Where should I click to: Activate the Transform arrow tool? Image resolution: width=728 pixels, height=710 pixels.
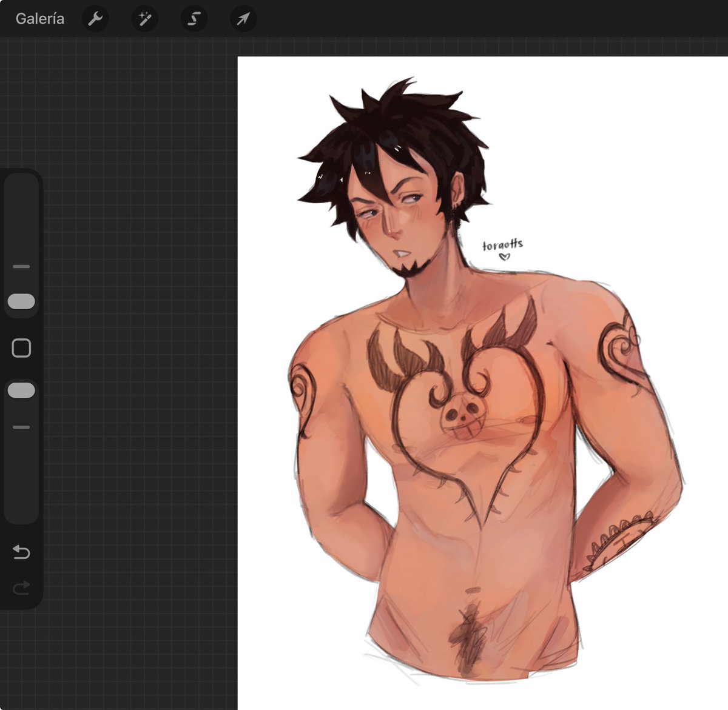click(243, 19)
